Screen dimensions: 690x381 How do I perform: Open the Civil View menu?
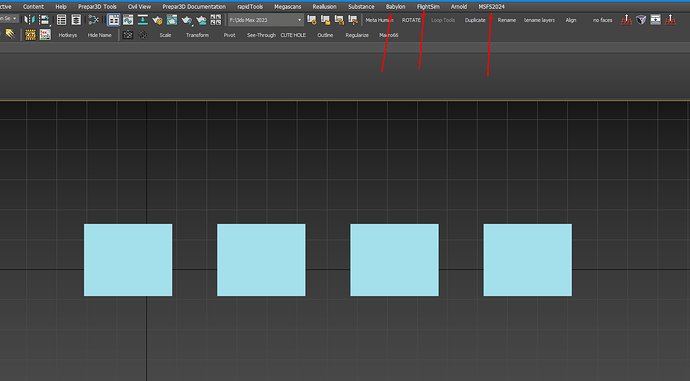pos(139,7)
